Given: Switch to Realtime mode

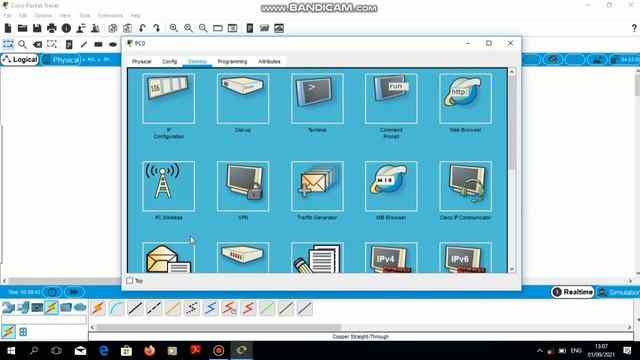Looking at the screenshot, I should [573, 292].
